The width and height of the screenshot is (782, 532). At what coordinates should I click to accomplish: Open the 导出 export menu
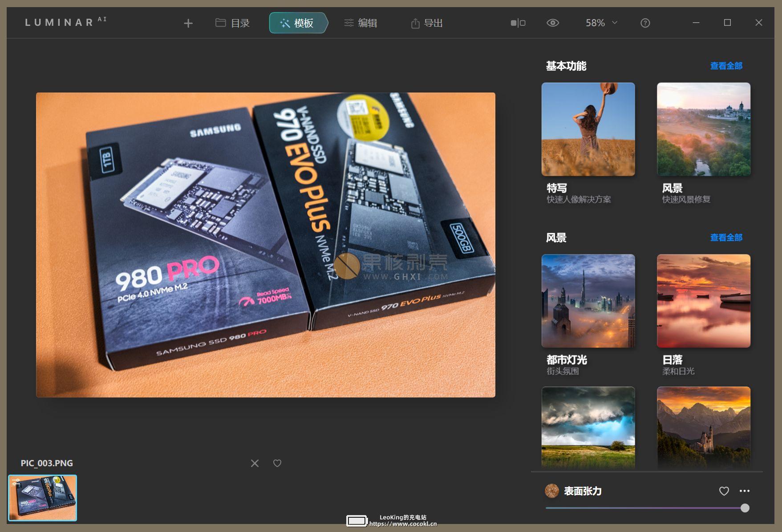tap(426, 23)
